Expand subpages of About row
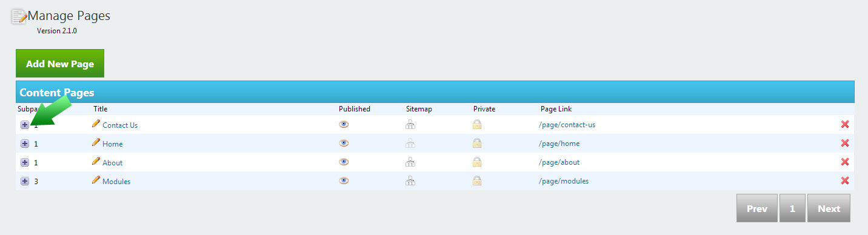 [x=25, y=162]
